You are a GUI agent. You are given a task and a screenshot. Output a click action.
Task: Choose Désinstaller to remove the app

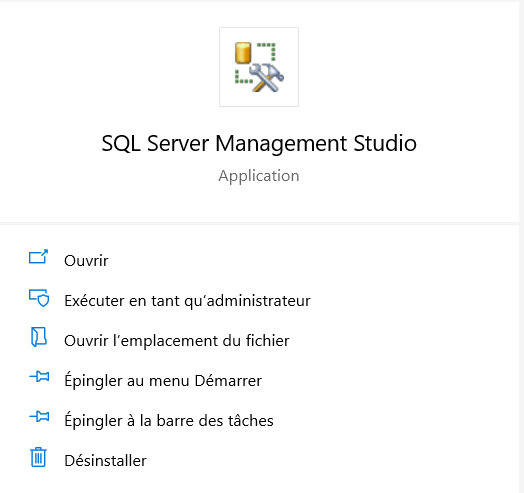[x=105, y=461]
